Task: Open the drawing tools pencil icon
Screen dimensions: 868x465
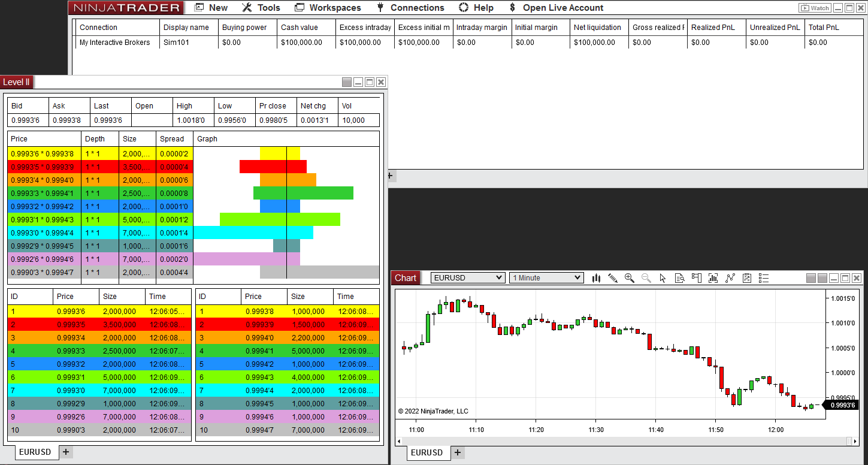Action: [x=612, y=278]
